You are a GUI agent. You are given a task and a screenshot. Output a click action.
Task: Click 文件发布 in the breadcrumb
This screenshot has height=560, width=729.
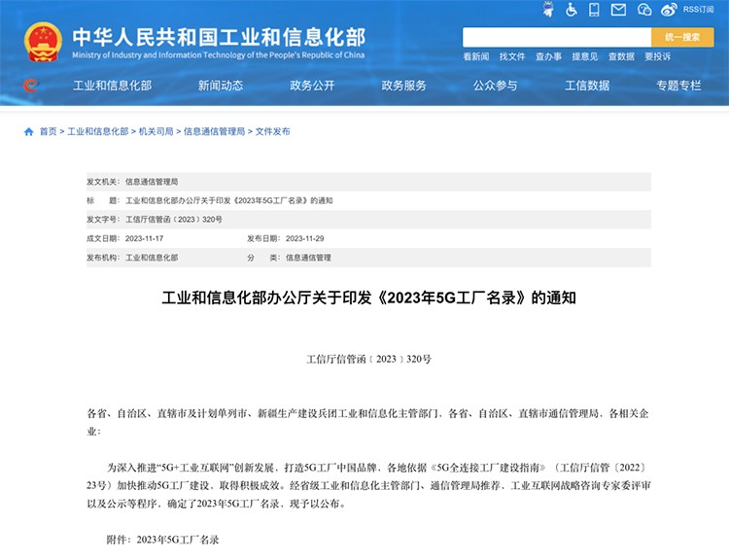pos(272,131)
